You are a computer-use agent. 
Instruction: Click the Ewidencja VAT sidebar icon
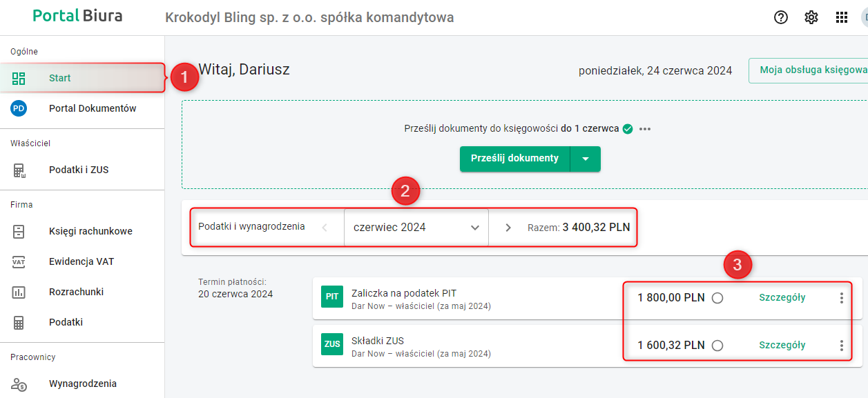19,261
